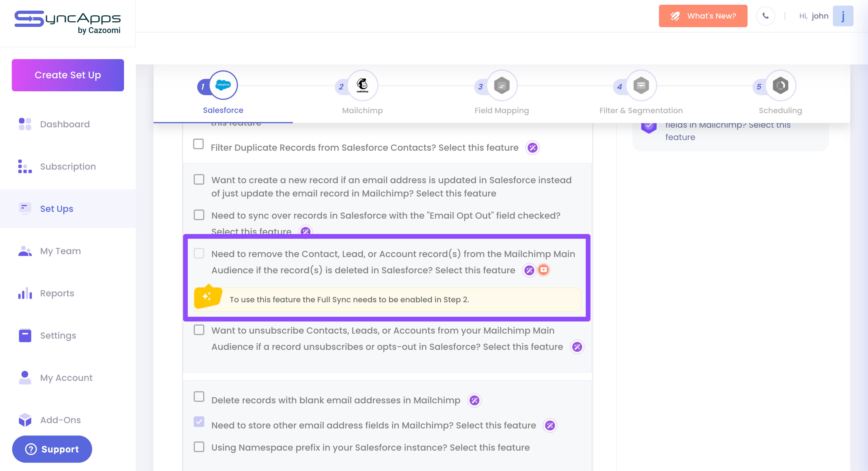Click the Create Set Up button
The image size is (868, 471).
pos(68,75)
